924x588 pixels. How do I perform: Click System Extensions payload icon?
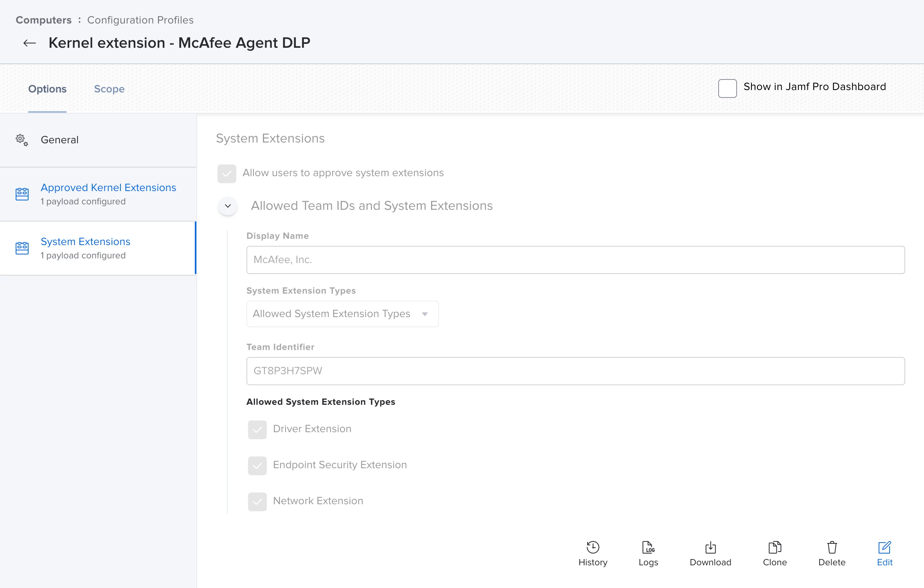pos(22,248)
